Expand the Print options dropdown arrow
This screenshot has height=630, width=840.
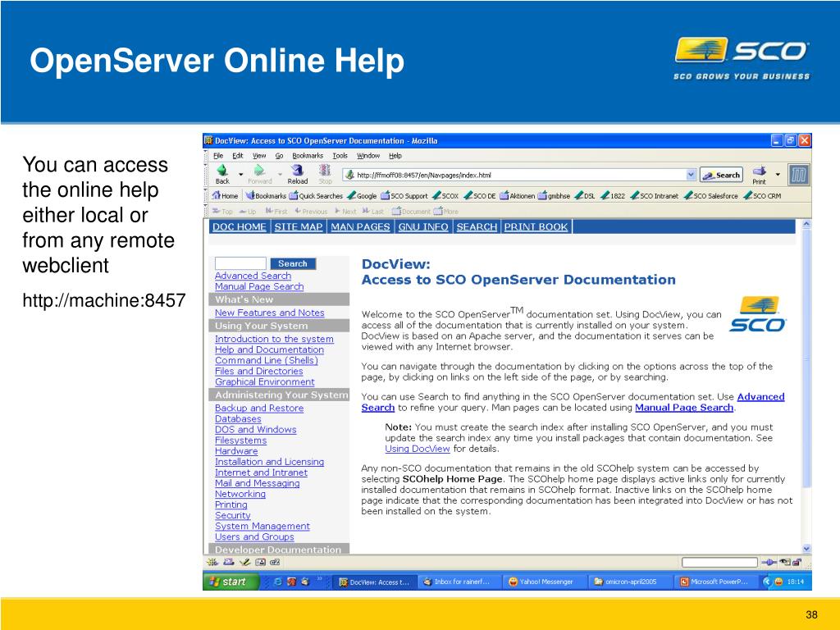(778, 174)
